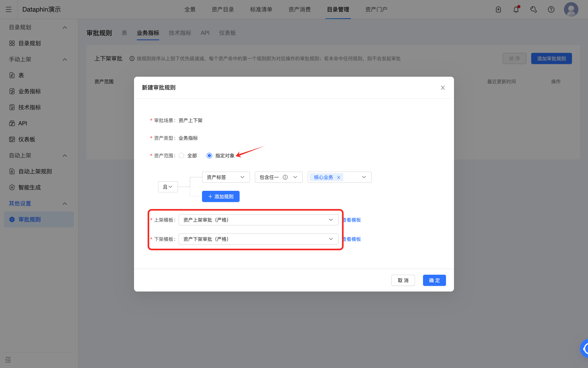The image size is (588, 368).
Task: Toggle collapse of the 手动上架 sidebar section
Action: (64, 59)
